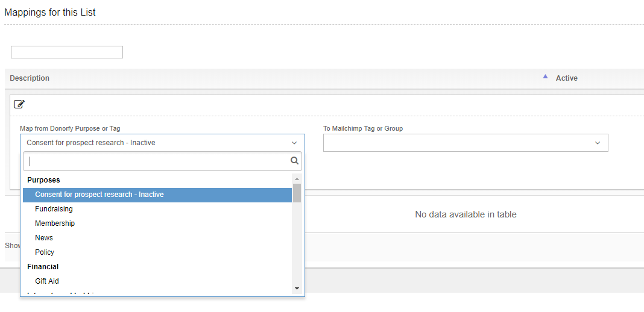
Task: Select Consent for prospect research - Inactive option
Action: pos(99,195)
